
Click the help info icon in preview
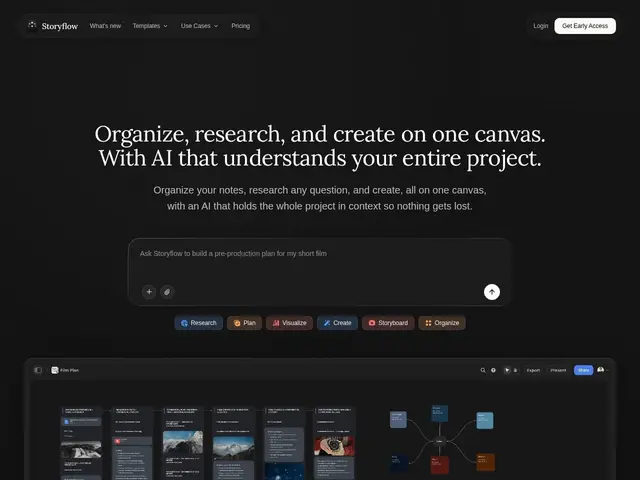493,370
